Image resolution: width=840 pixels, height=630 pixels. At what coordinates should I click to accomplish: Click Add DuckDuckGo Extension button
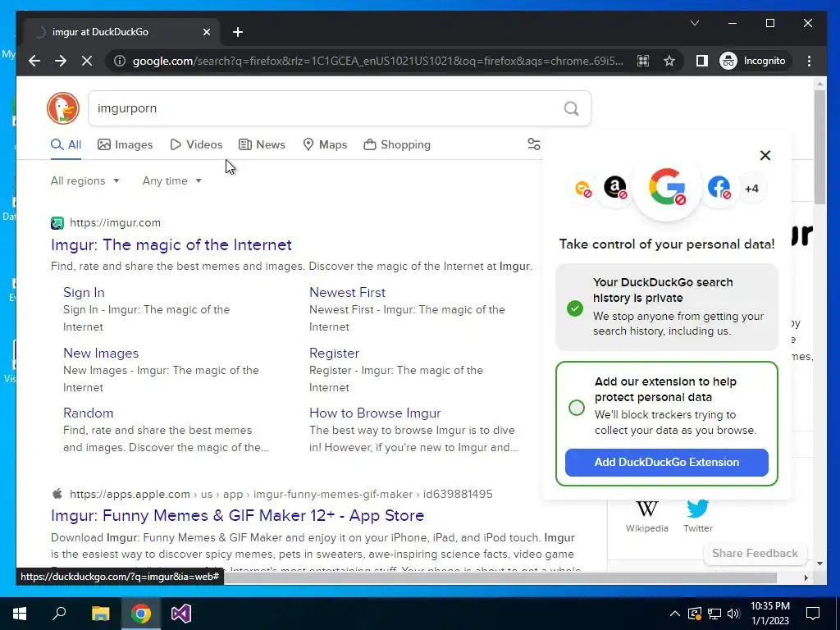(666, 463)
